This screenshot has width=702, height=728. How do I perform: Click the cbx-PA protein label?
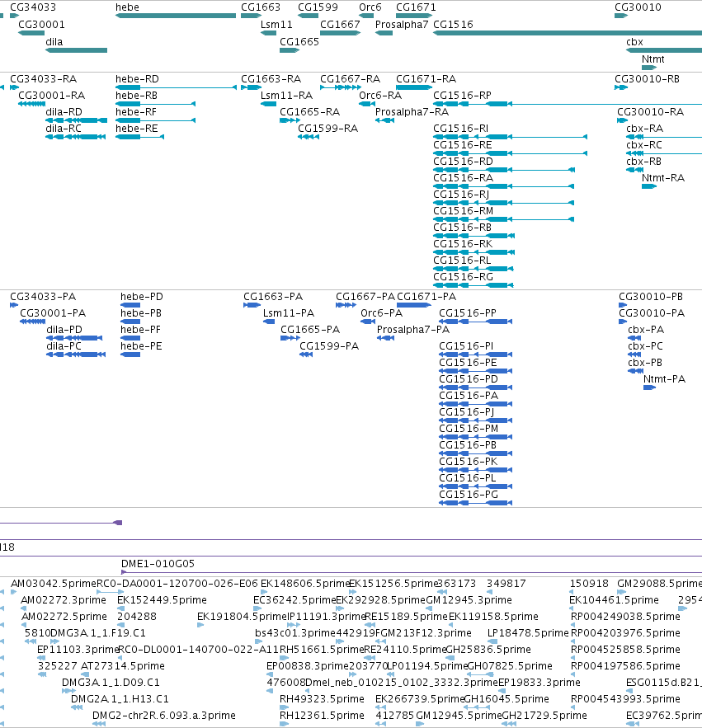pos(646,330)
